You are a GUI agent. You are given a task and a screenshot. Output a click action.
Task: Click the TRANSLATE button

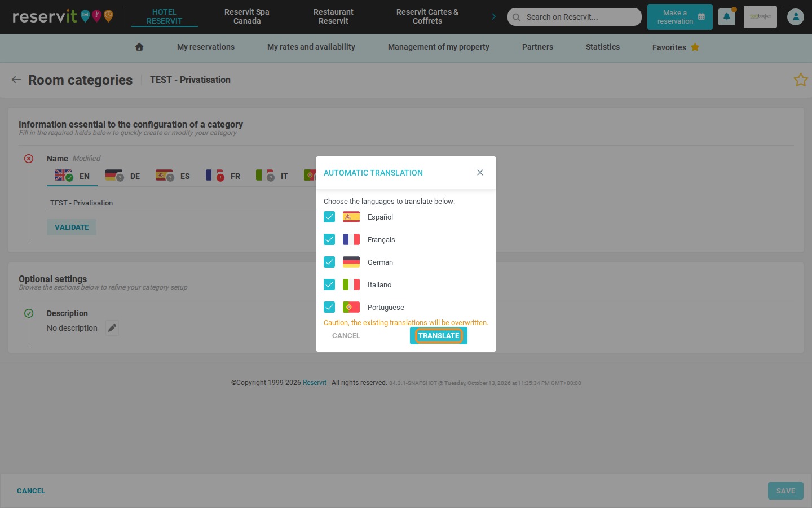[x=439, y=336]
